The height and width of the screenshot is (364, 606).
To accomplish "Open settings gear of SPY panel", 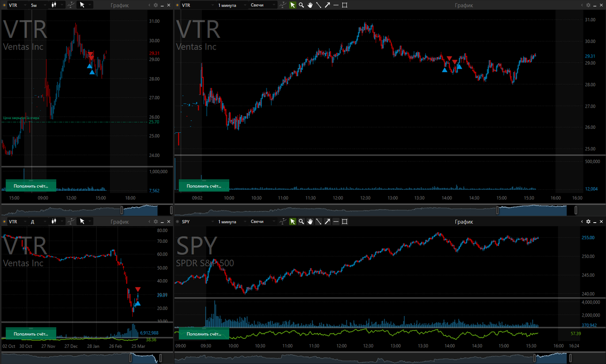I will [x=588, y=221].
